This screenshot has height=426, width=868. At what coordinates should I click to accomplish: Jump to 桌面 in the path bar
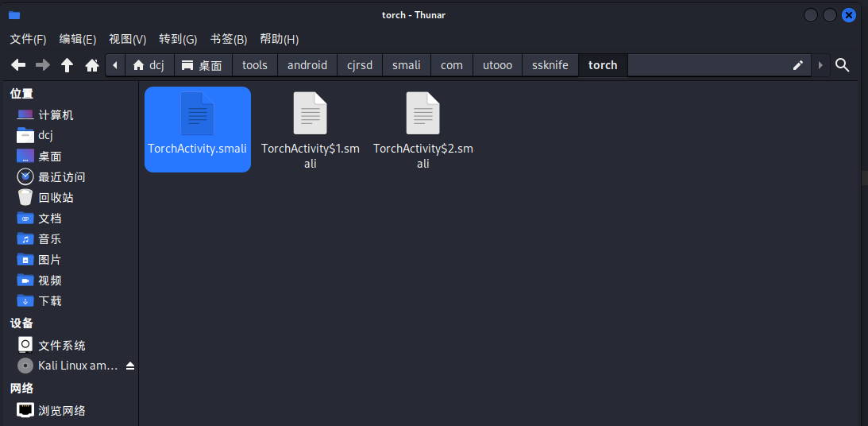tap(203, 65)
